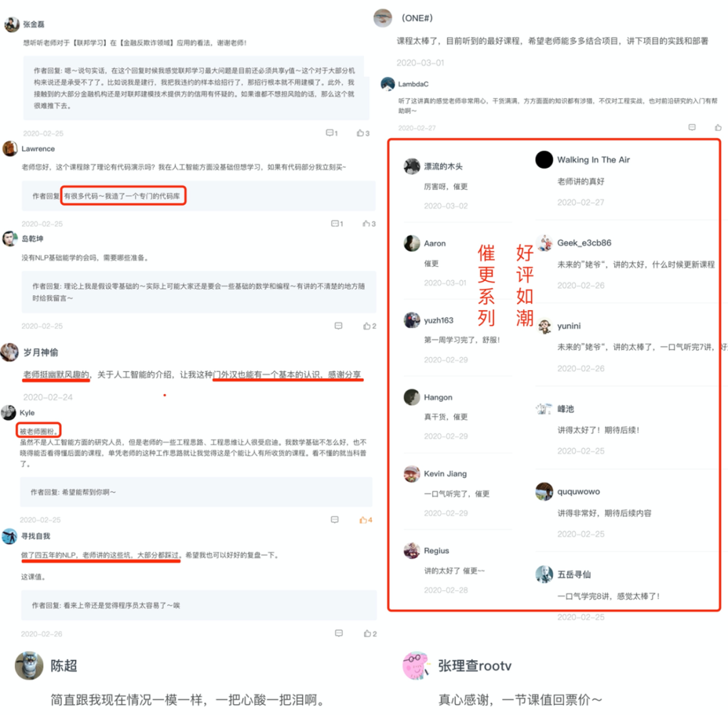Click the ONE# user avatar

(x=383, y=18)
